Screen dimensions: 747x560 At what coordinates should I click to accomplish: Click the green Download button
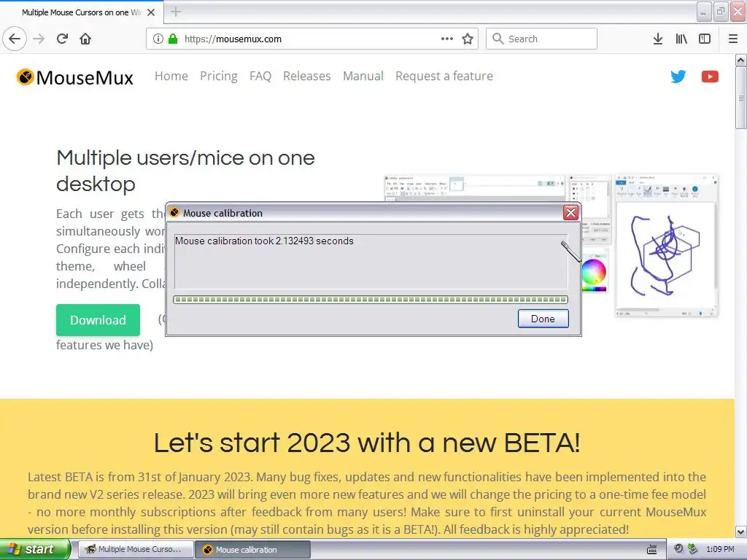click(98, 320)
